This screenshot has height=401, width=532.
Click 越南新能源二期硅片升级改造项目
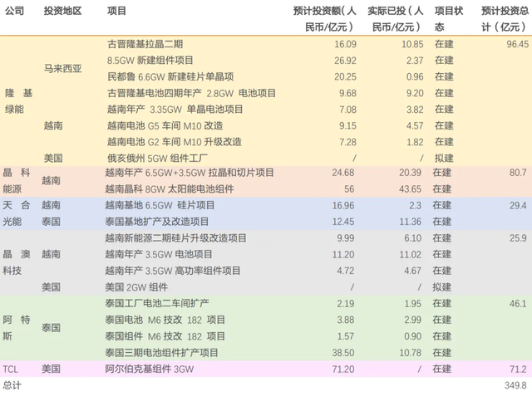point(175,238)
